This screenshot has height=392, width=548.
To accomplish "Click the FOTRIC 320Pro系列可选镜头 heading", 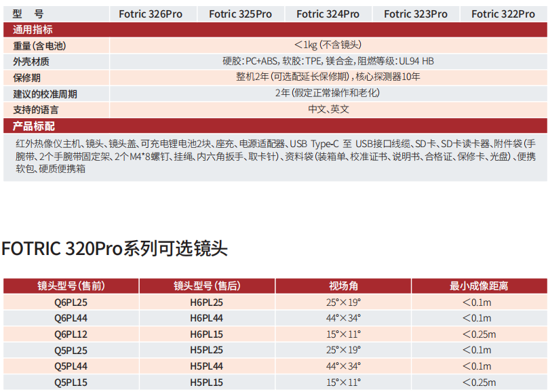I will (115, 248).
